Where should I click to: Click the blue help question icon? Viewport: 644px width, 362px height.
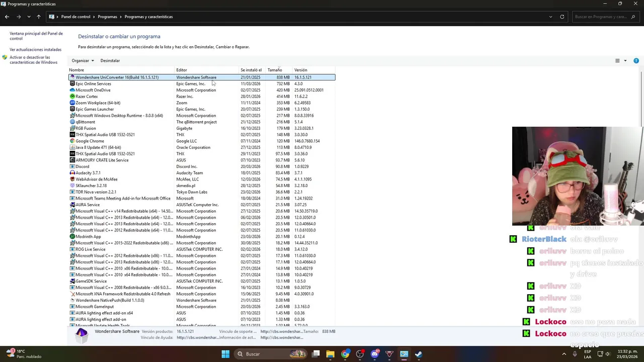636,60
